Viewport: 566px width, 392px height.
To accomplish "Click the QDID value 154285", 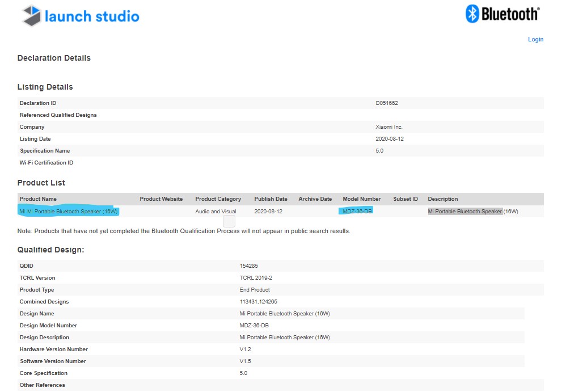I will 249,265.
